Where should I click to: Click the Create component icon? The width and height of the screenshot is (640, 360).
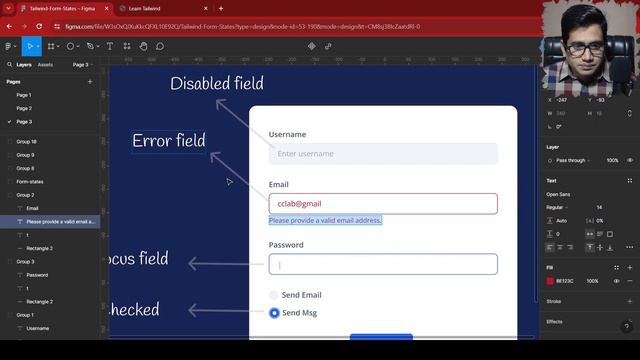tap(312, 47)
